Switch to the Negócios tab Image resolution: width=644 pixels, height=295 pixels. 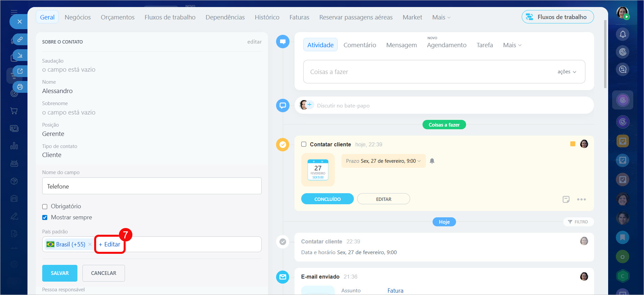pos(78,17)
